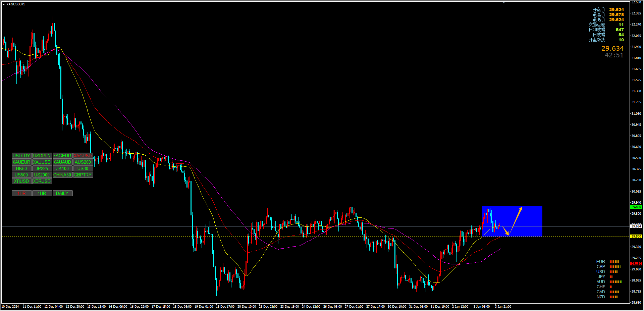644x311 pixels.
Task: Load the JP225 index chart
Action: coord(42,168)
